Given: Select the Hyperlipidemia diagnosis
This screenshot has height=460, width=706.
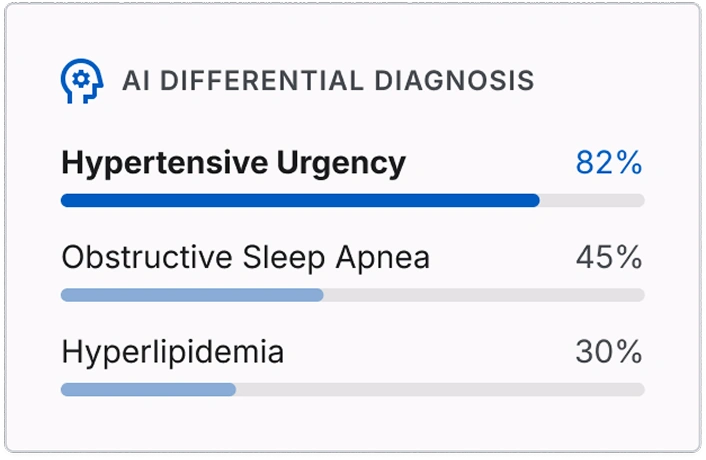Looking at the screenshot, I should (172, 352).
